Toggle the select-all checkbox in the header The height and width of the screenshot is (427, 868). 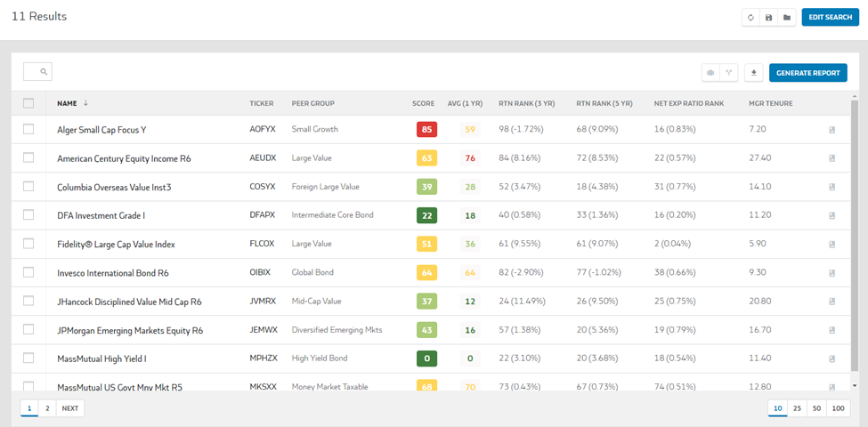(x=28, y=103)
